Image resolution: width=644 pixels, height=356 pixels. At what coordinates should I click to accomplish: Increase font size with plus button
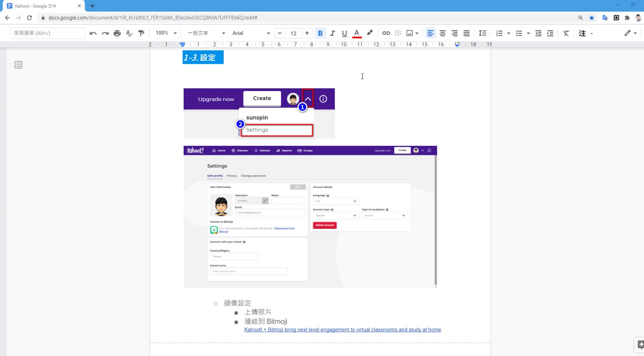307,33
